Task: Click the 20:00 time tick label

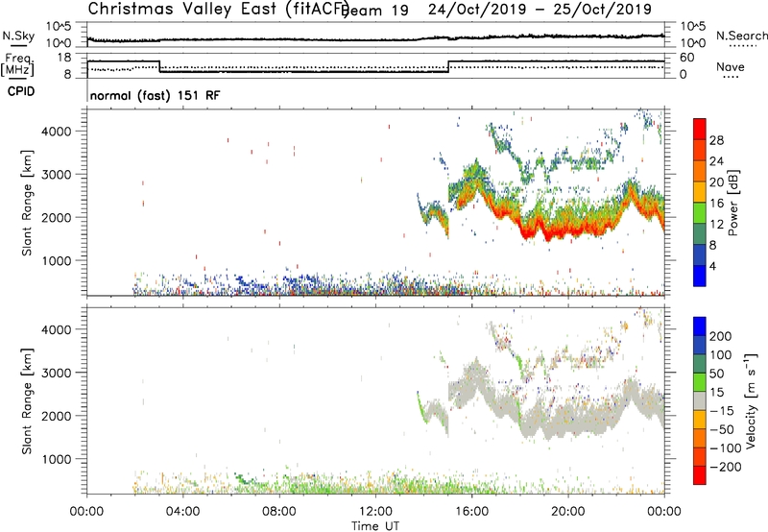Action: pos(568,512)
